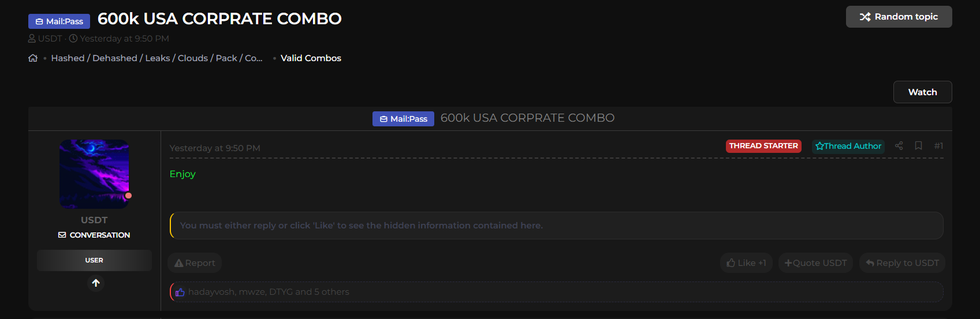Toggle Like +1 on the post

tap(746, 263)
